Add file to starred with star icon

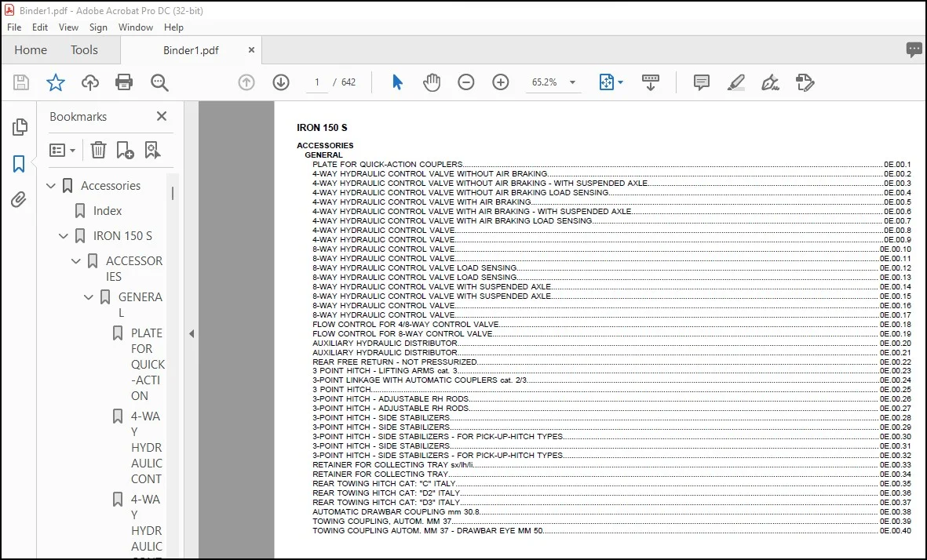click(56, 82)
